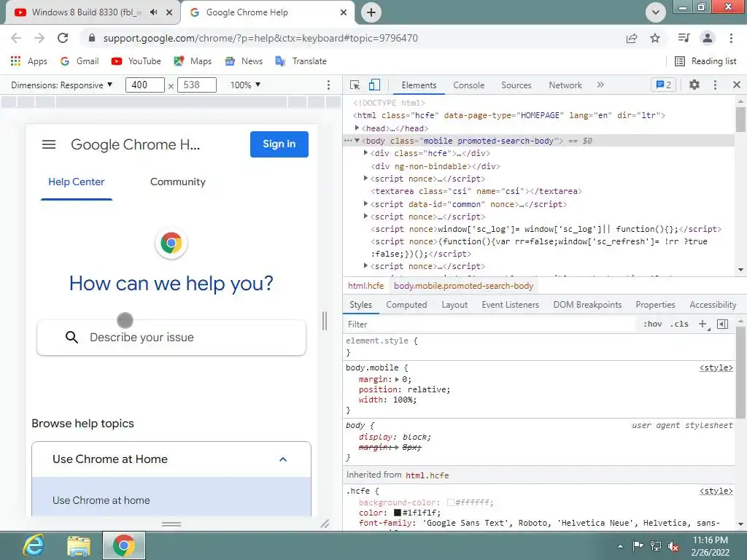The height and width of the screenshot is (560, 747).
Task: View site lock information icon
Action: tap(92, 38)
